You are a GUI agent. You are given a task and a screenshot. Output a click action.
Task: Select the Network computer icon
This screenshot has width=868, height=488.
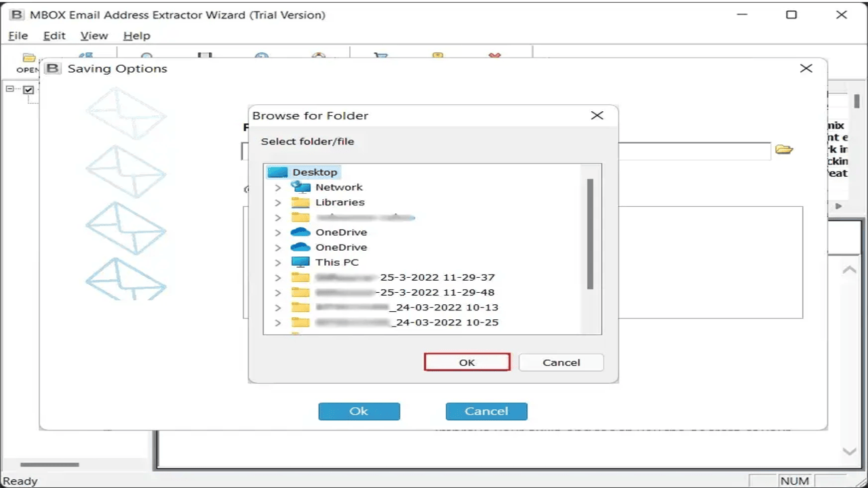(300, 187)
